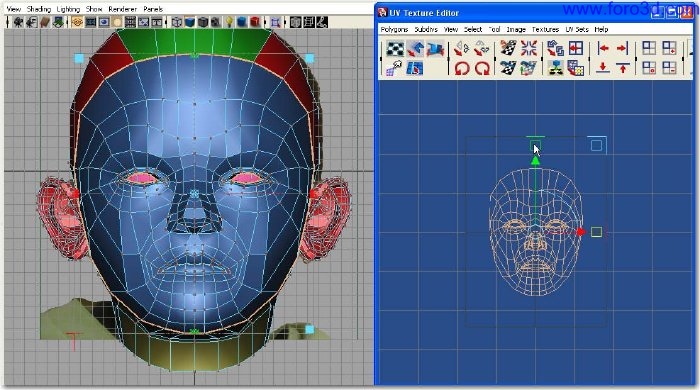Viewport: 700px width, 390px height.
Task: Click the dark gray shaded cube icon
Action: (203, 22)
